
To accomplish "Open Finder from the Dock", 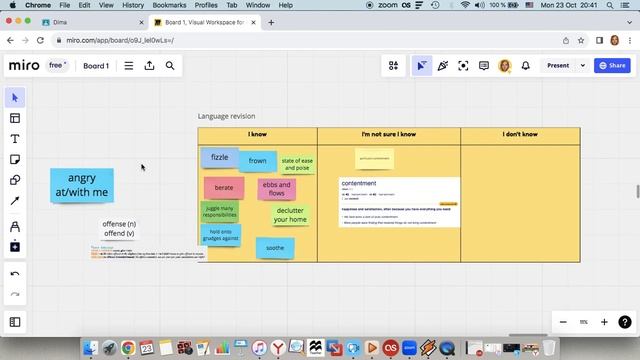I will 91,348.
